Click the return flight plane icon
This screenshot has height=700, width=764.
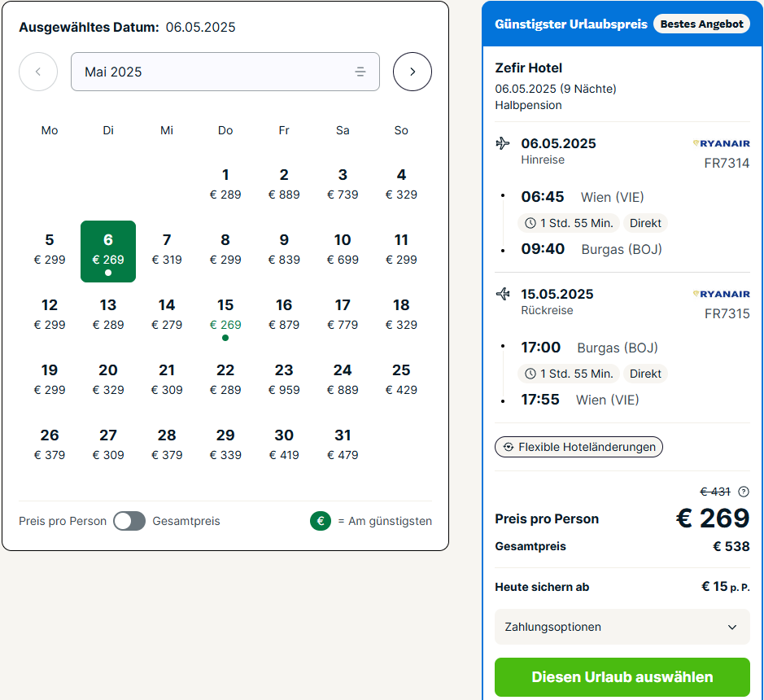point(503,294)
